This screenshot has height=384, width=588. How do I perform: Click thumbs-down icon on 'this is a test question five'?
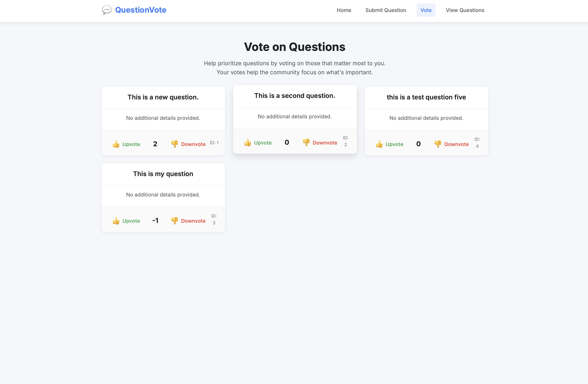(x=438, y=144)
